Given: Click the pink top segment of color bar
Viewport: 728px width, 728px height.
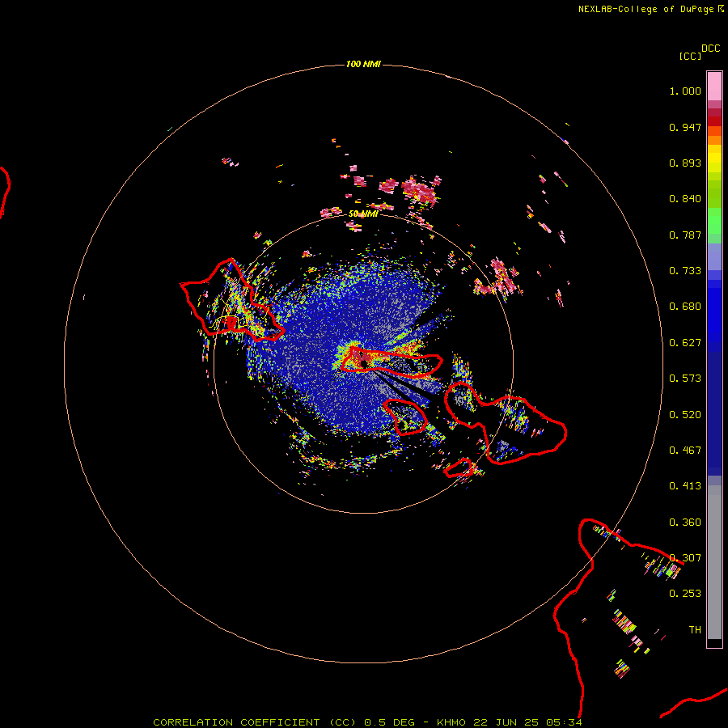Looking at the screenshot, I should [714, 87].
